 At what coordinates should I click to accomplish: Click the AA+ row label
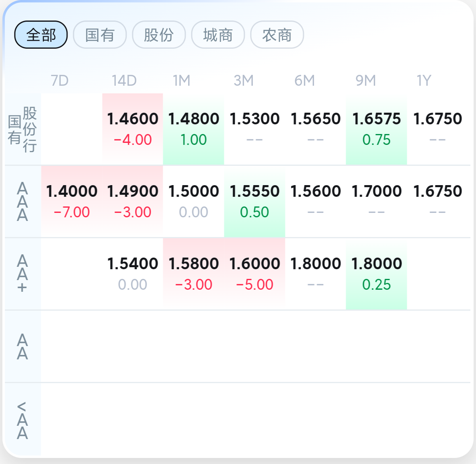pos(23,274)
